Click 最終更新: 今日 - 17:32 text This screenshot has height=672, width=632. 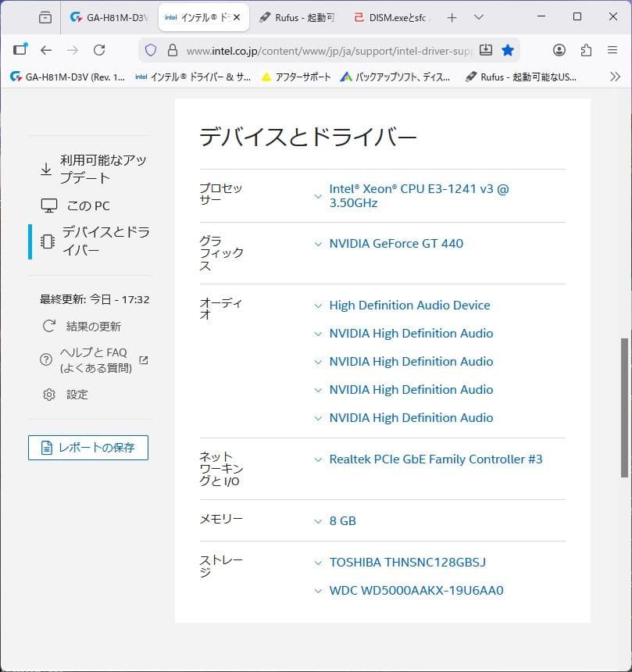(x=95, y=299)
